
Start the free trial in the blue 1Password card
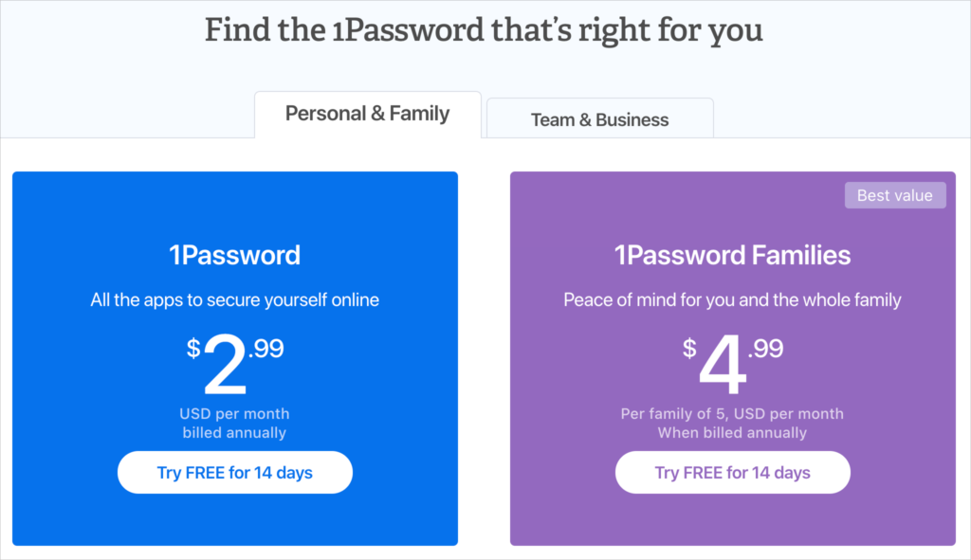pyautogui.click(x=234, y=472)
